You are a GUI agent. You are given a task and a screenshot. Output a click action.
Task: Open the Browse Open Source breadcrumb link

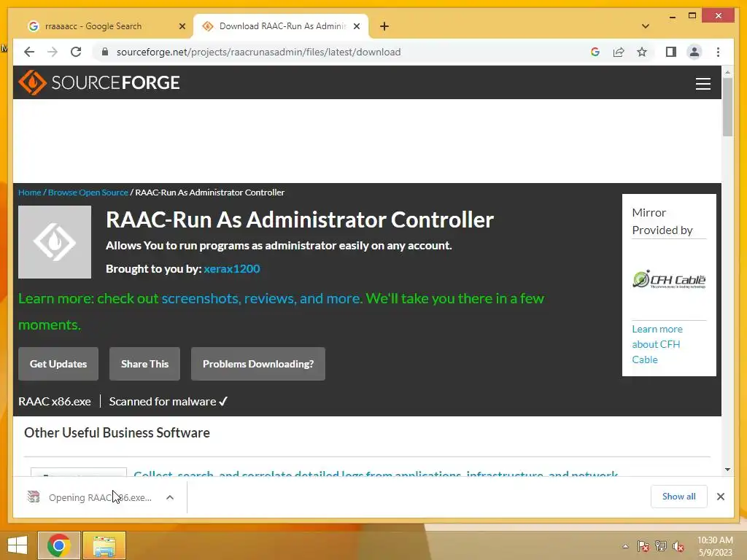click(88, 192)
